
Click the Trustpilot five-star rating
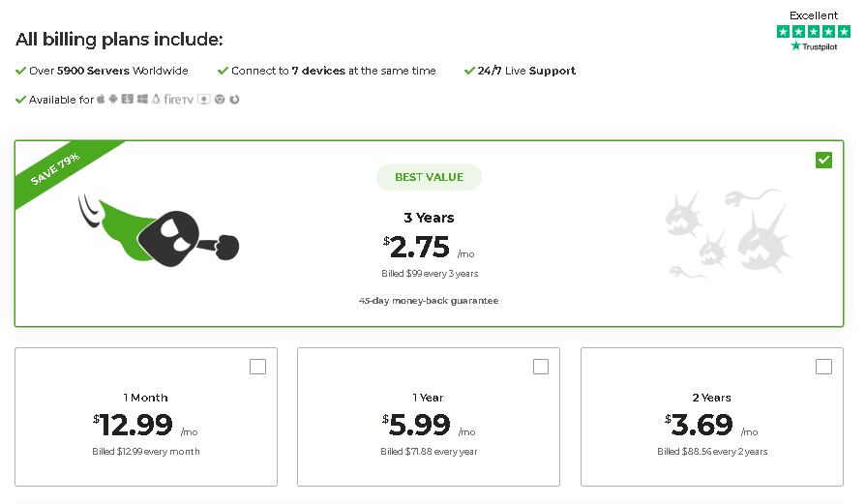pos(814,32)
